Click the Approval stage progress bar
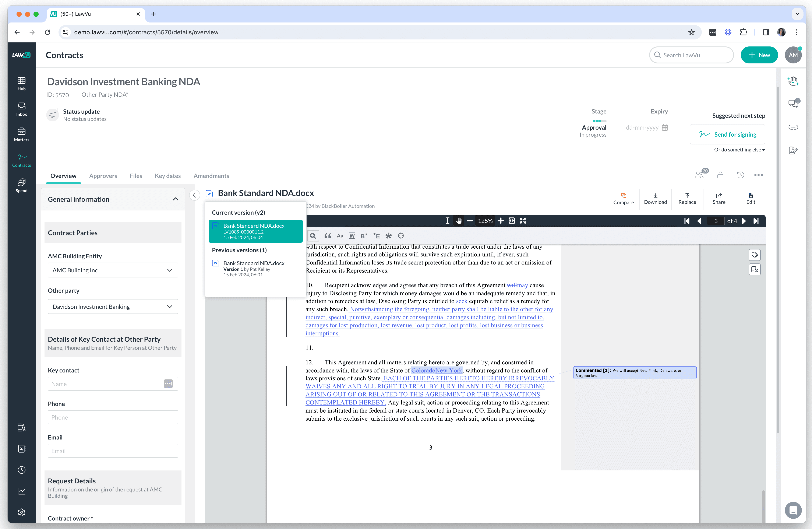The image size is (812, 529). click(x=599, y=121)
